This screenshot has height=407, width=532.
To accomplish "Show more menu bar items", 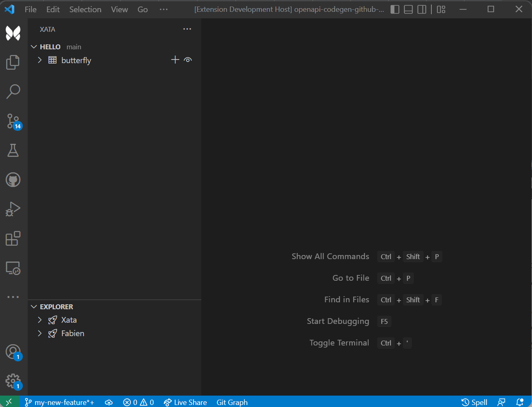I will pyautogui.click(x=163, y=9).
